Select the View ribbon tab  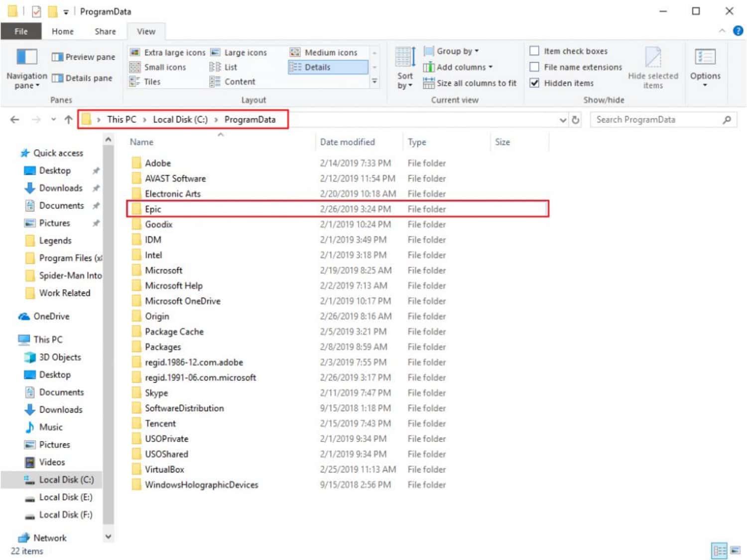(x=146, y=31)
